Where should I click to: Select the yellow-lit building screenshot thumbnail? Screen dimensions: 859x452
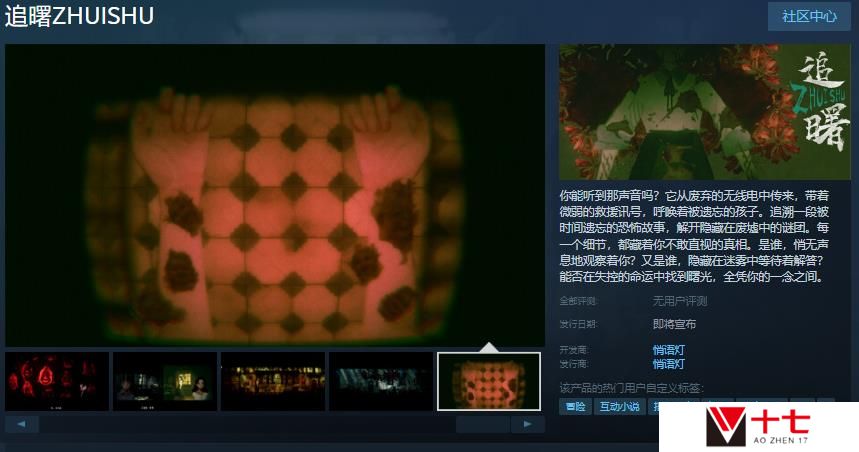(x=273, y=381)
